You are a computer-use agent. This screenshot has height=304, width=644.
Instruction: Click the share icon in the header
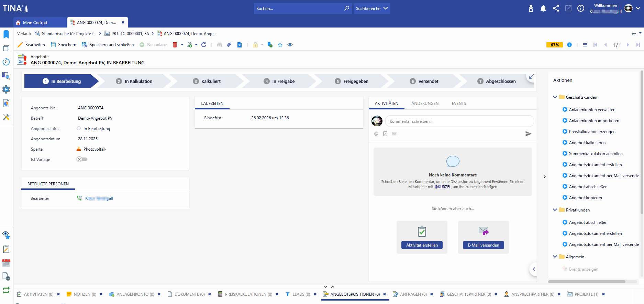556,9
